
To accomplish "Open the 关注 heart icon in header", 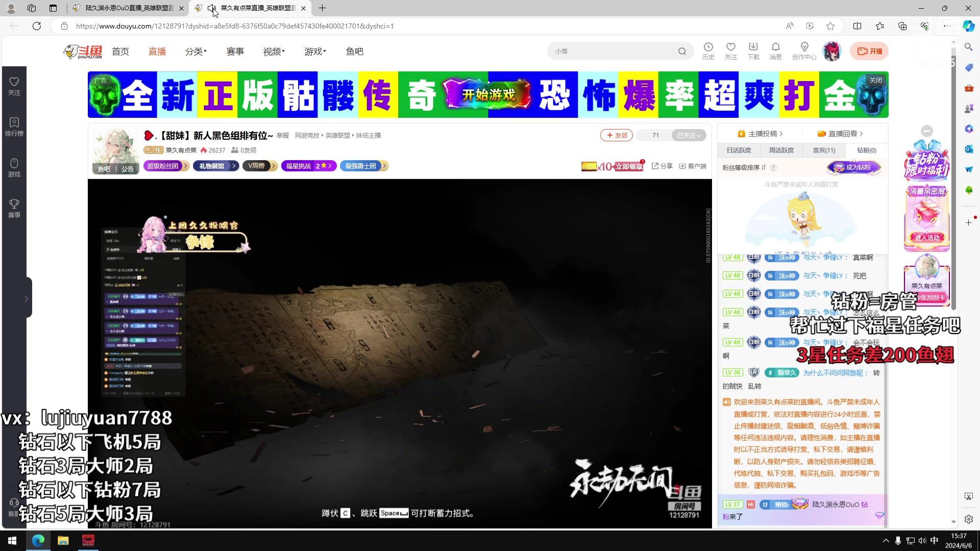I will pos(731,51).
